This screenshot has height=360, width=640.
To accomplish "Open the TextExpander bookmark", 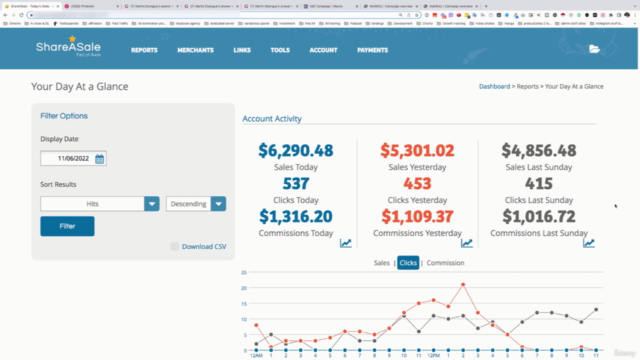I will 66,24.
